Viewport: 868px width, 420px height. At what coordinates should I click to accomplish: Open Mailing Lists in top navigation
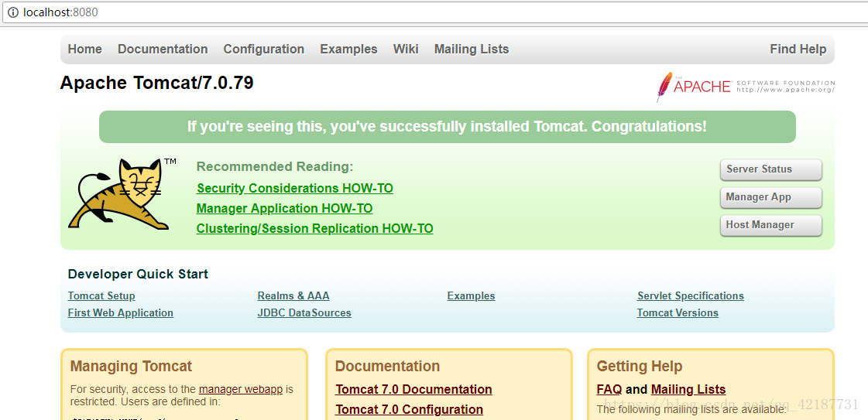472,50
